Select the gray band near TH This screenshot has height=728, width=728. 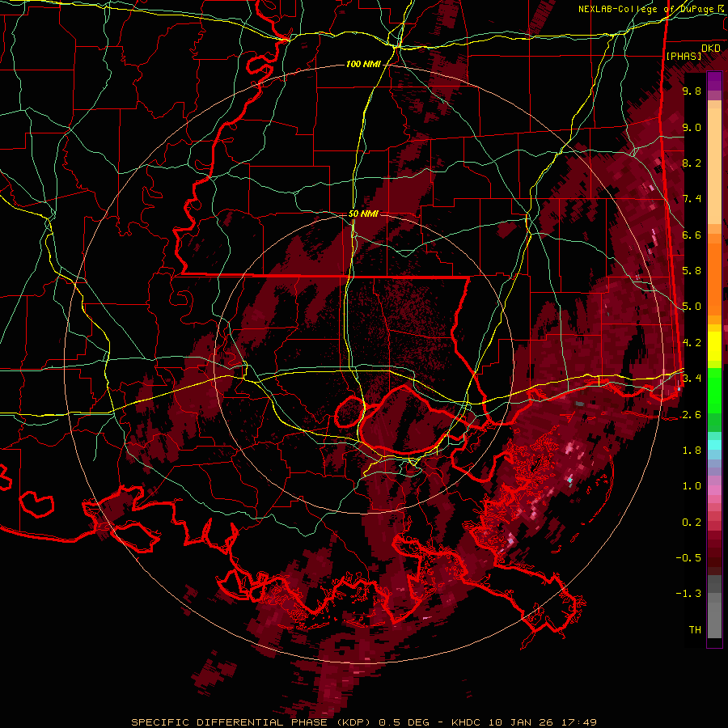tap(714, 620)
